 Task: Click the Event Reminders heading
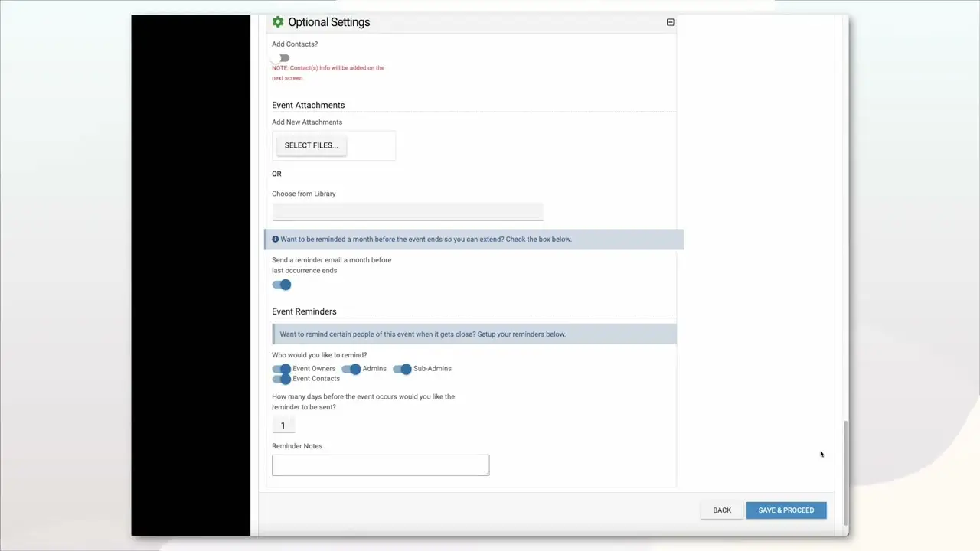click(x=304, y=311)
